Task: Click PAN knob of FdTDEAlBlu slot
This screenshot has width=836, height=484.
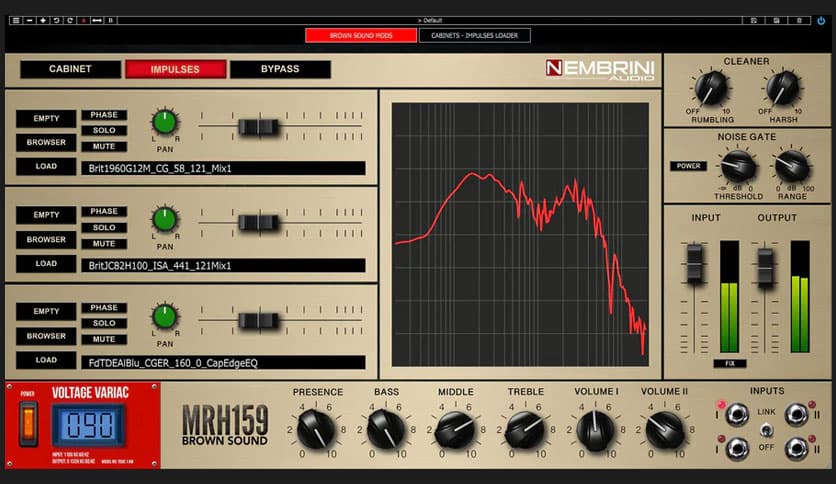Action: [165, 316]
